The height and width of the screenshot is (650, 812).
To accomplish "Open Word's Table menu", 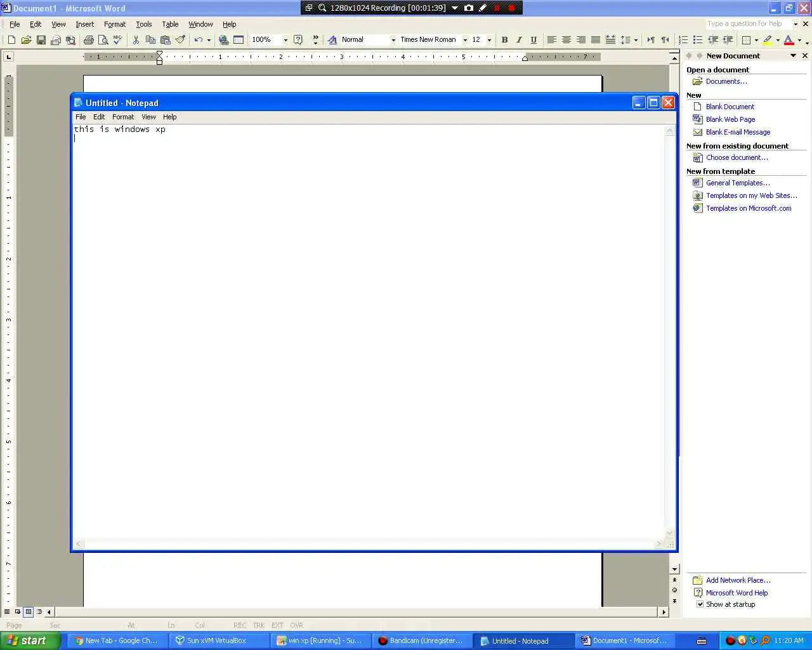I will [x=170, y=24].
